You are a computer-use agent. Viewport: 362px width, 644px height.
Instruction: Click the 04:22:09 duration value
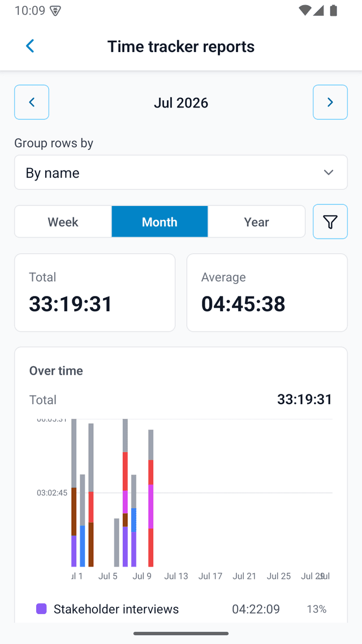click(x=256, y=609)
